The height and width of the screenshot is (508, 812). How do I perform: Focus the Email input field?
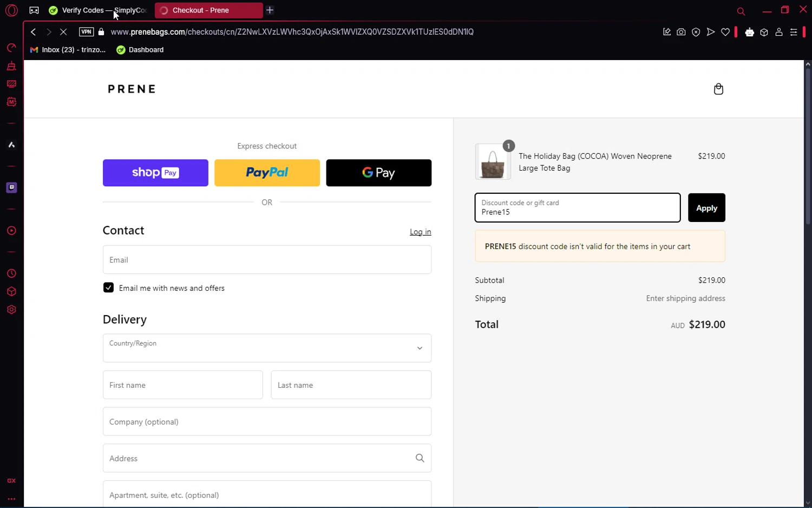(267, 260)
